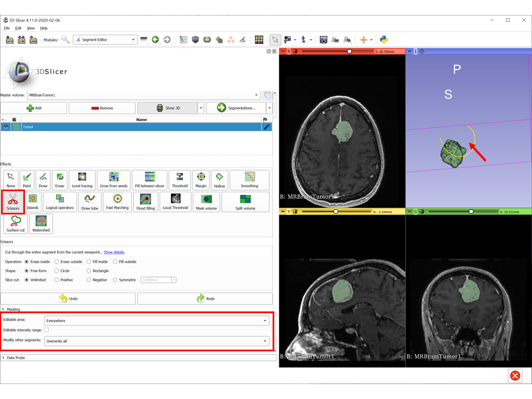Select the Islands effect

click(x=33, y=202)
